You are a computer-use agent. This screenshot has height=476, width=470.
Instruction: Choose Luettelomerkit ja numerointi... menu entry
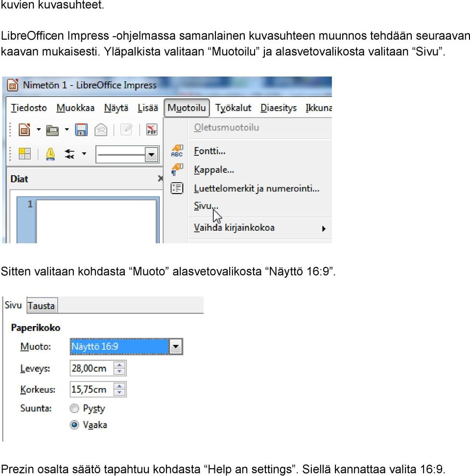point(257,189)
